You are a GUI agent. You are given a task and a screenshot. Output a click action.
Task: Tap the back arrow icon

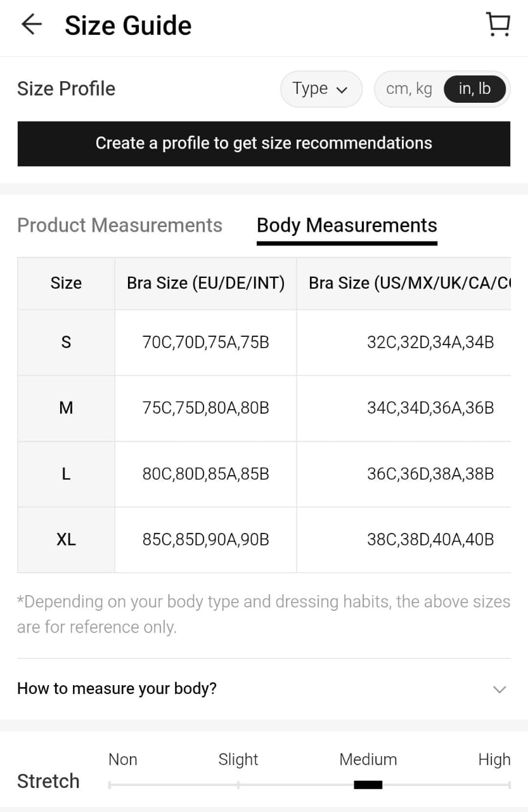point(31,25)
